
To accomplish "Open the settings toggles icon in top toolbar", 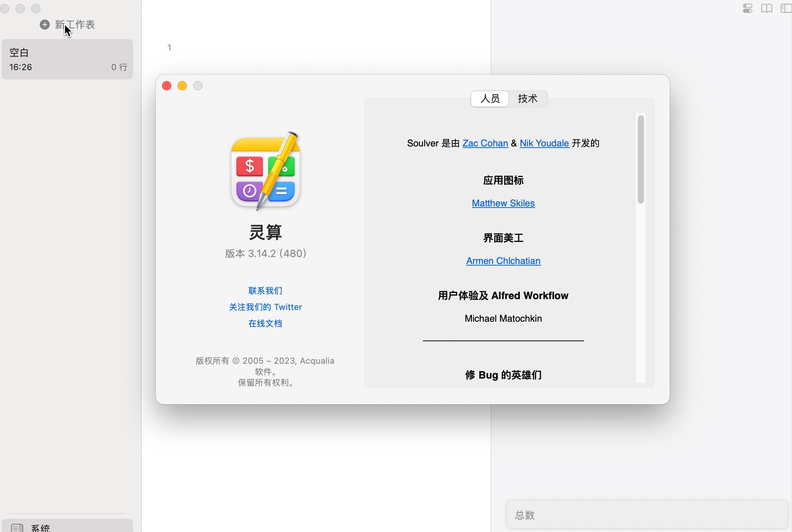I will coord(747,8).
